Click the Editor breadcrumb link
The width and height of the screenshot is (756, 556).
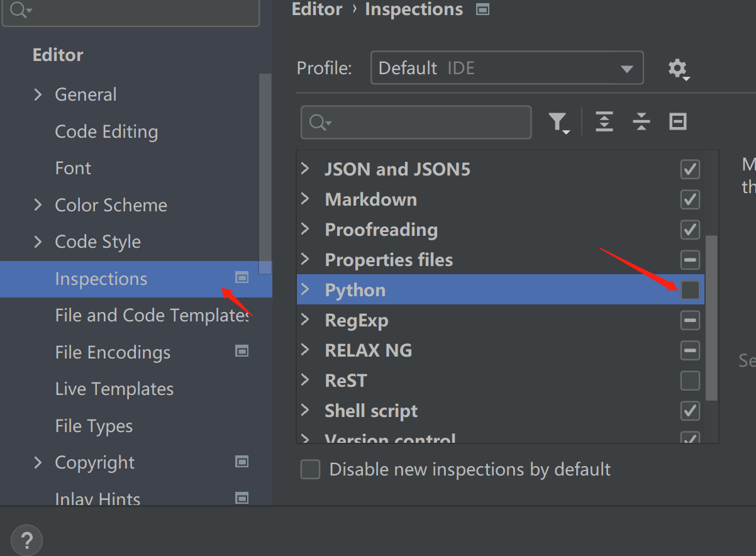[x=317, y=9]
